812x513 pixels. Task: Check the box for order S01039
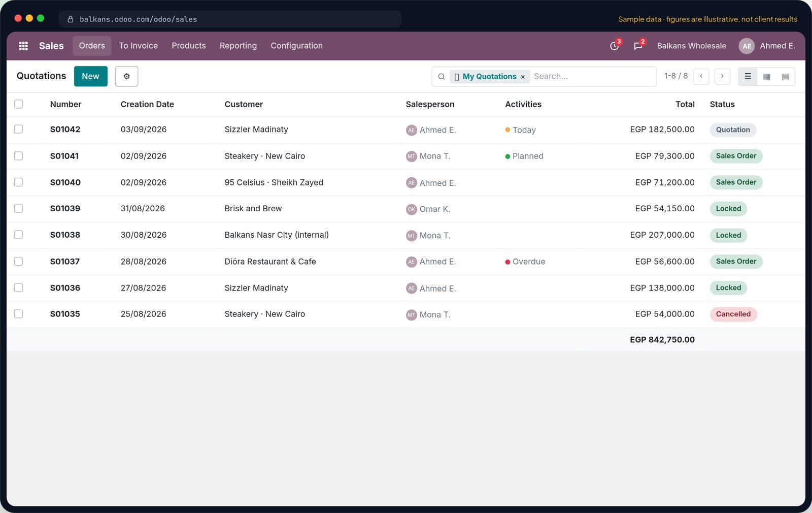coord(18,208)
